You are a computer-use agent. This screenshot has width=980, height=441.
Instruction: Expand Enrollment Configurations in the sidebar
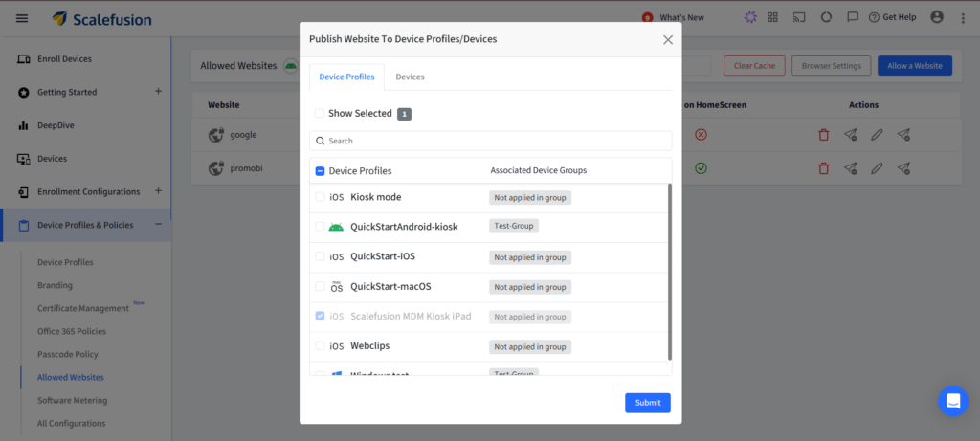point(158,191)
